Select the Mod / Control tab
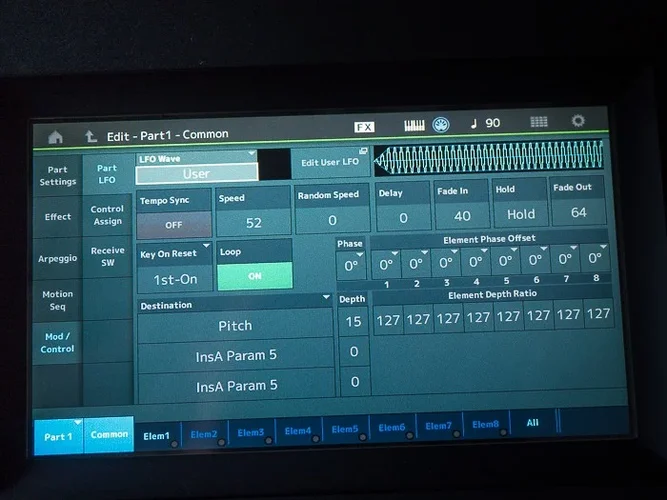Viewport: 667px width, 500px height. tap(57, 342)
